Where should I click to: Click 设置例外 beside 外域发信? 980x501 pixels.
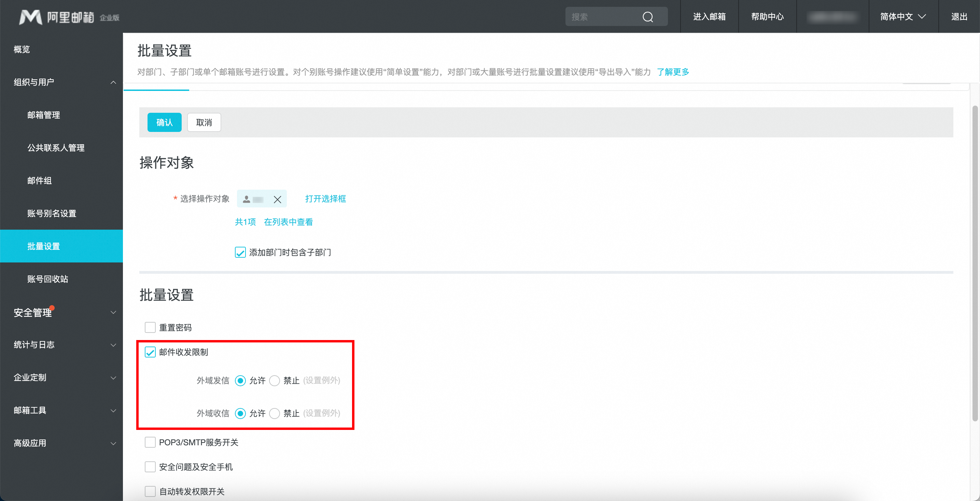pyautogui.click(x=321, y=380)
